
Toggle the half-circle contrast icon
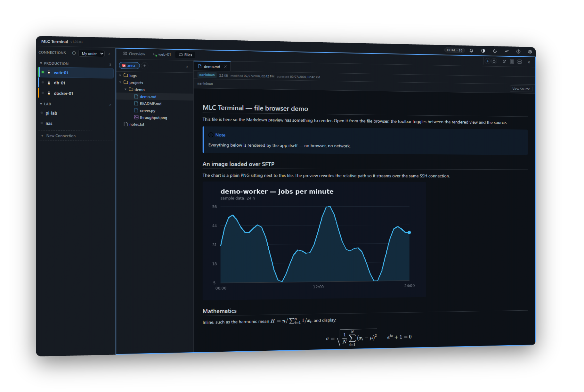tap(483, 51)
